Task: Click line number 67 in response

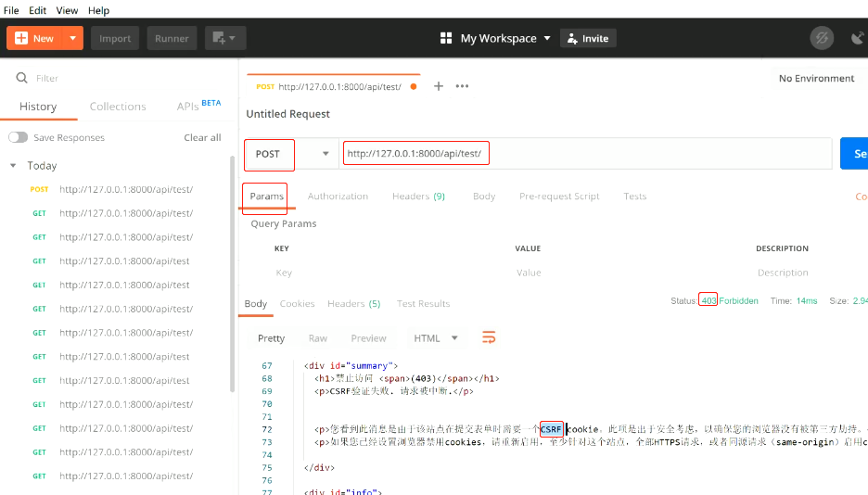Action: tap(267, 365)
